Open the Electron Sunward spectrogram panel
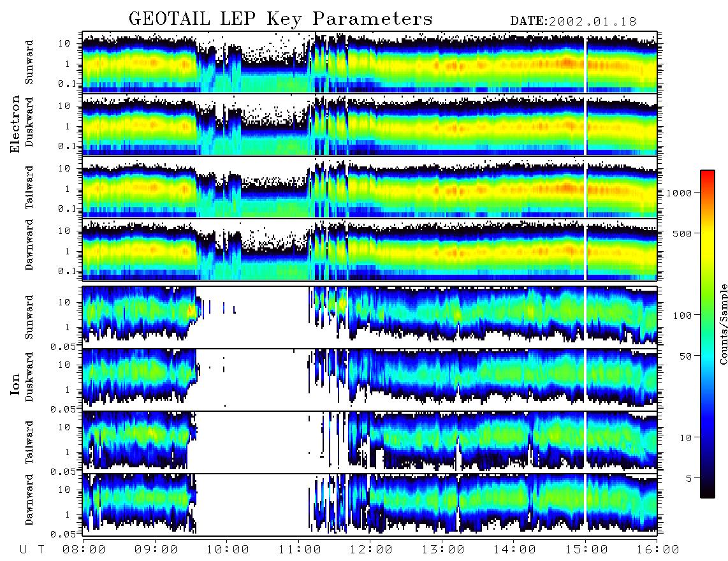The width and height of the screenshot is (728, 561). click(370, 62)
